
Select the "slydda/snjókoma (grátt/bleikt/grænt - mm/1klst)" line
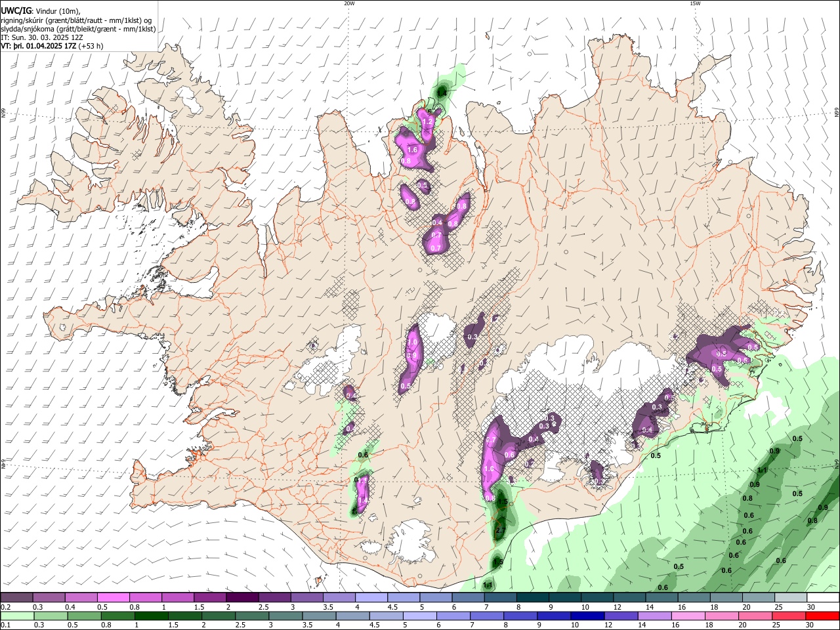coord(78,29)
